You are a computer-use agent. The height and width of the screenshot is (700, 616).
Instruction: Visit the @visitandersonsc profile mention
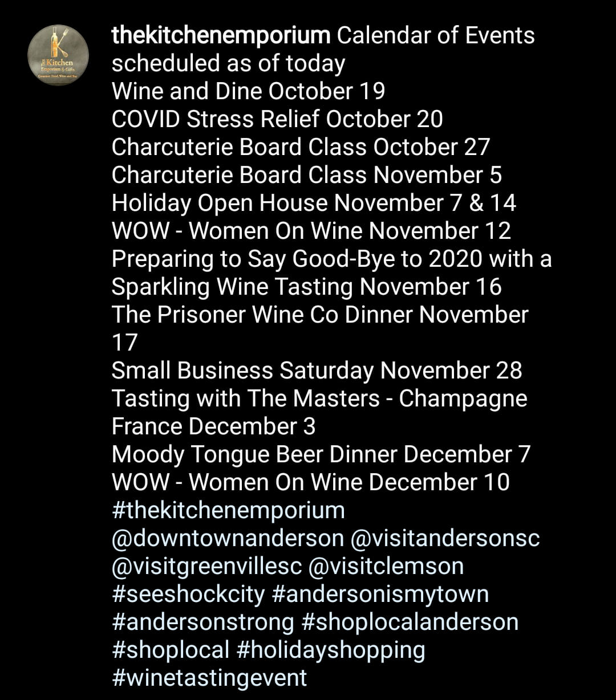(448, 538)
